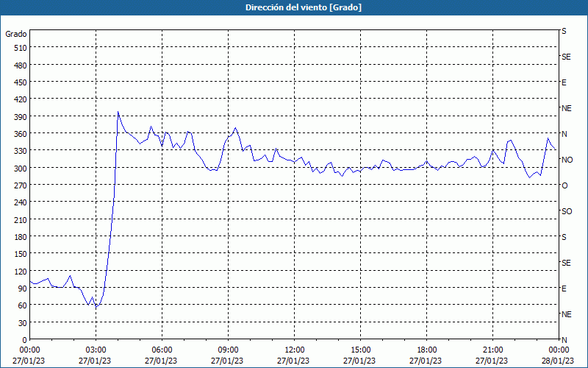Click the chart title 'Dirección del viento [Grado]'

pos(304,7)
